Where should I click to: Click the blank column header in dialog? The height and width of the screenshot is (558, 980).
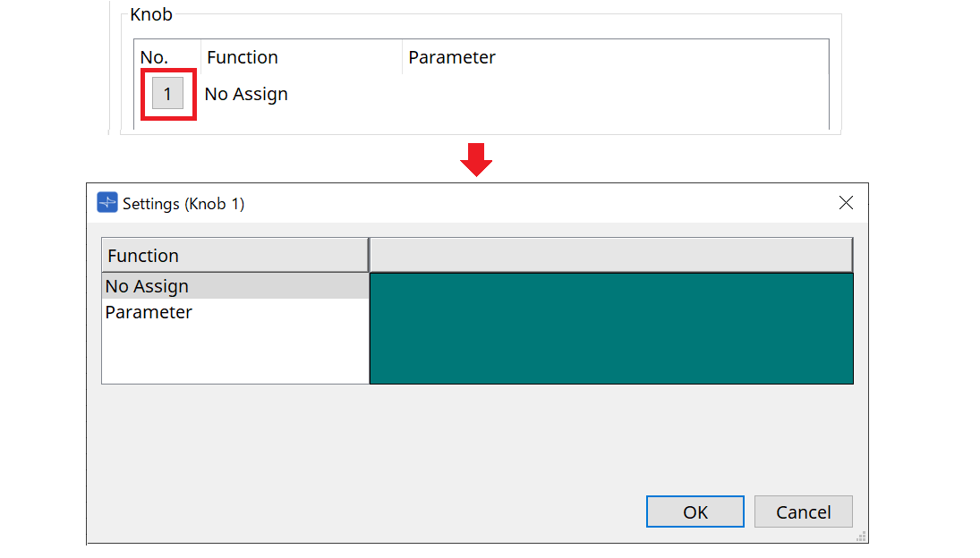[611, 256]
